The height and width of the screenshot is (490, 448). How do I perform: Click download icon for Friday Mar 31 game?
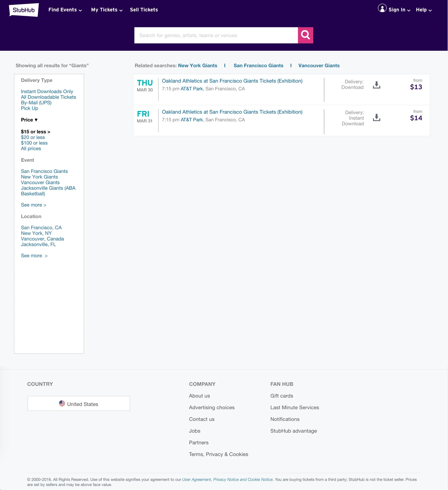376,117
